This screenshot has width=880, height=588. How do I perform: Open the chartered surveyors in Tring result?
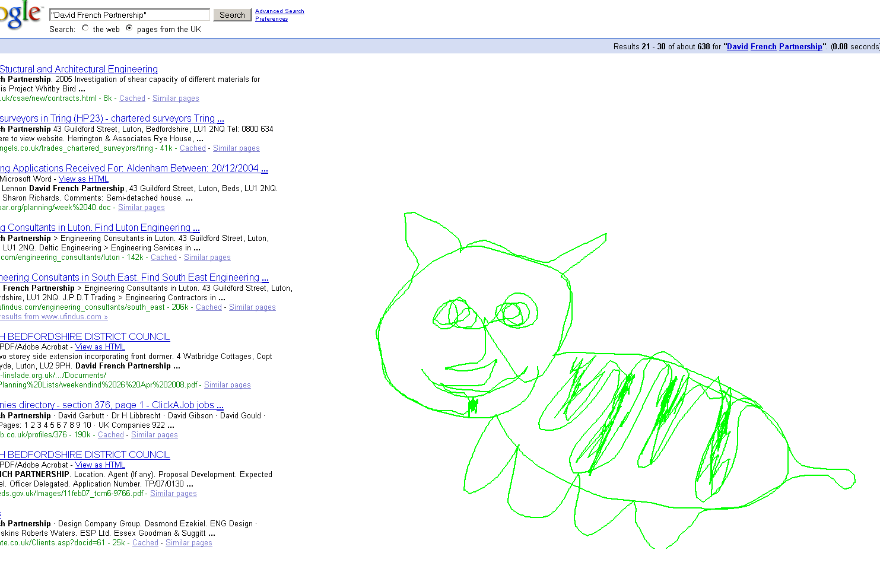coord(111,118)
